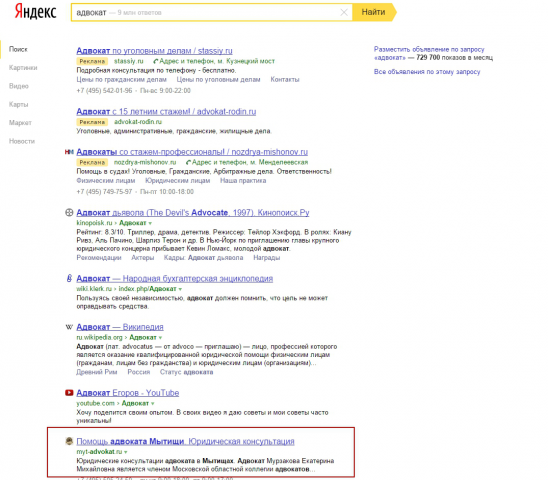Click the myt-advokat.ru favicon
This screenshot has height=480, width=548.
tap(69, 441)
